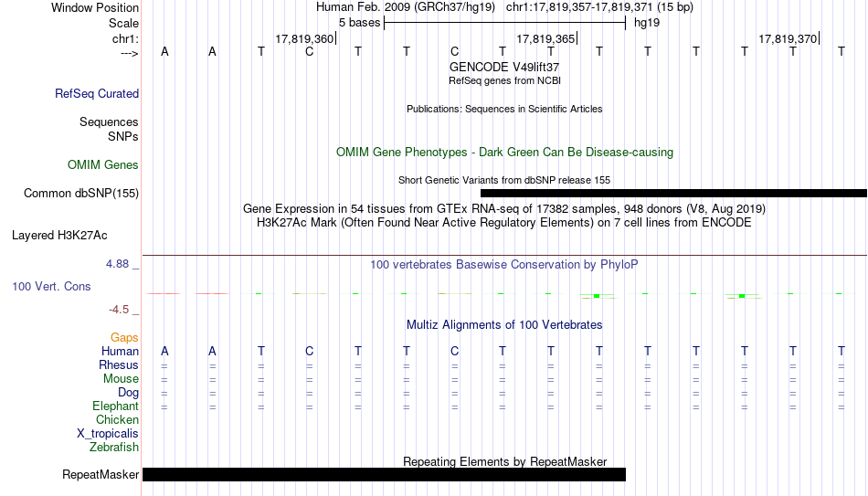Click the 4.88 upper conservation value
The height and width of the screenshot is (496, 868).
pos(117,264)
